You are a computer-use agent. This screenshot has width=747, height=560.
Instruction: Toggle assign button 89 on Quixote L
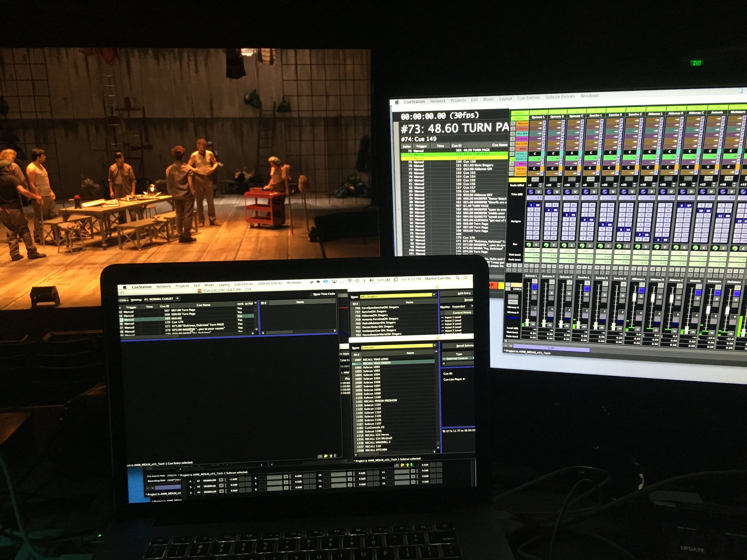coord(537,205)
